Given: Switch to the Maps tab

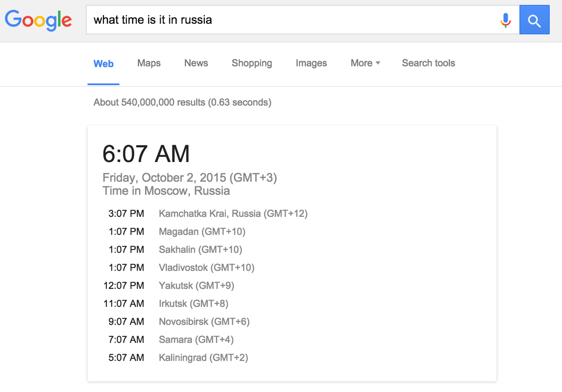Looking at the screenshot, I should pos(149,63).
